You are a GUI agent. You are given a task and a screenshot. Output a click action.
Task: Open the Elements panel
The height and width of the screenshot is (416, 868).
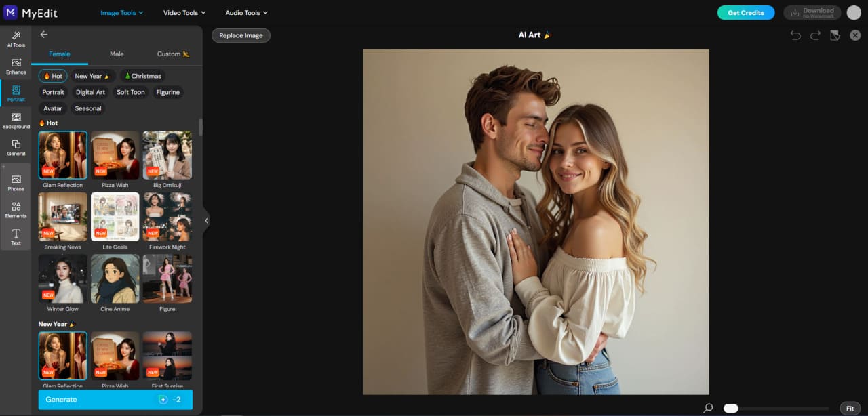click(x=16, y=210)
